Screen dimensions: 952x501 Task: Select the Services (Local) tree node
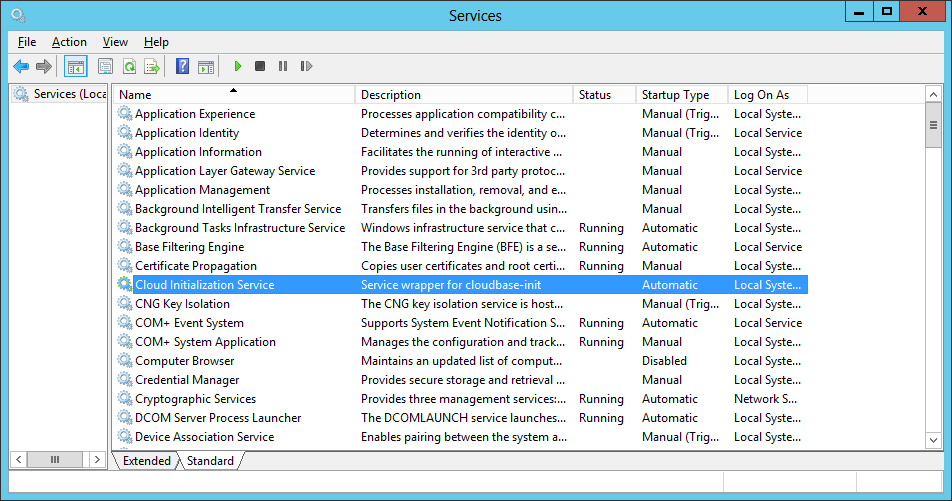(x=61, y=94)
